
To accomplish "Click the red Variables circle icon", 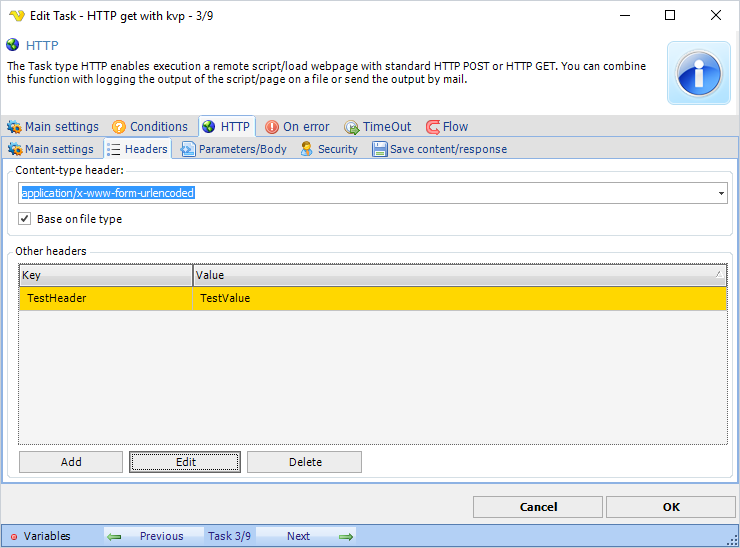I will (x=14, y=537).
